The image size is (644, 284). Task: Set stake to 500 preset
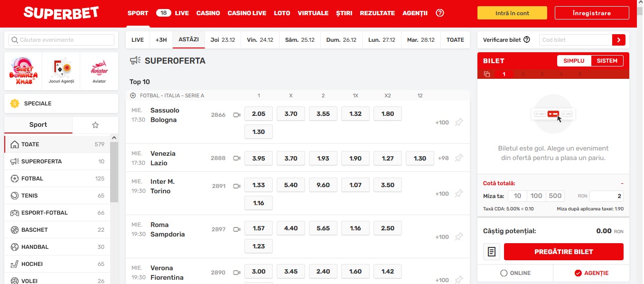point(555,196)
